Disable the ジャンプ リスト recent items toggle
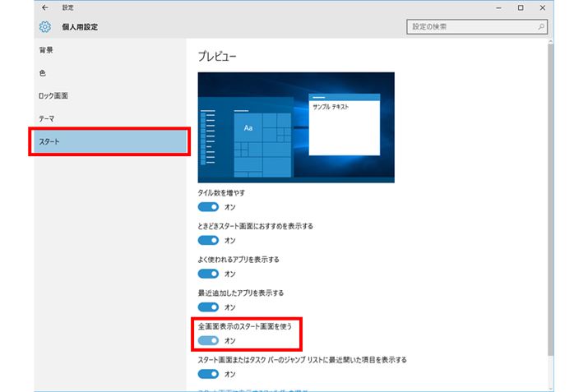 click(x=209, y=374)
